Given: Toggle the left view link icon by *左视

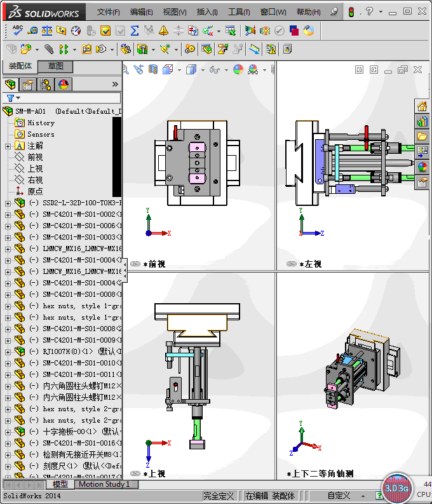Looking at the screenshot, I should click(x=292, y=264).
